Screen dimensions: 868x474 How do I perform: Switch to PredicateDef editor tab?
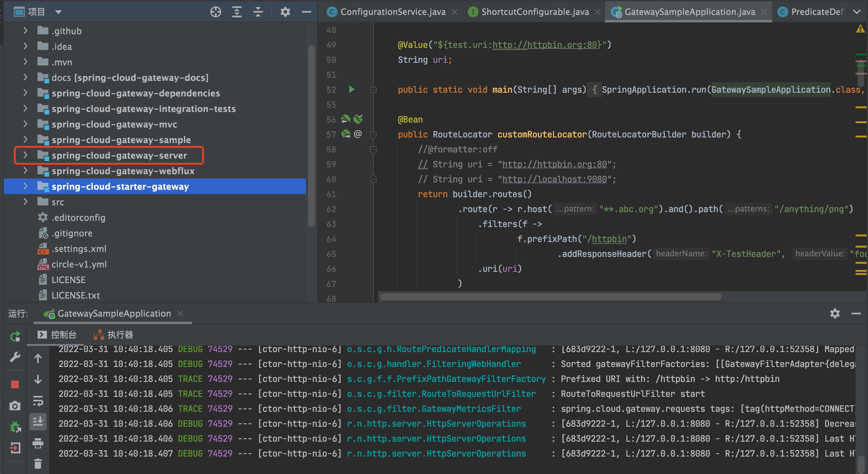tap(811, 12)
